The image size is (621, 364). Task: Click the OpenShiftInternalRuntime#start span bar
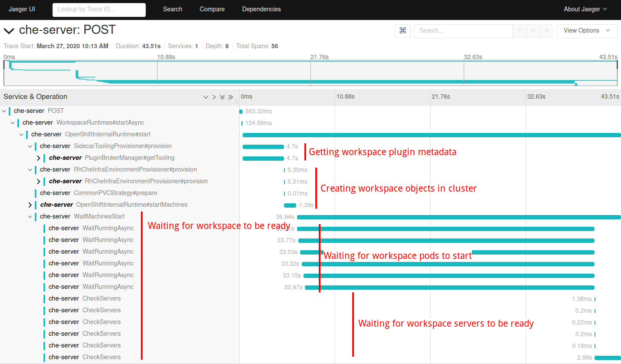point(431,135)
